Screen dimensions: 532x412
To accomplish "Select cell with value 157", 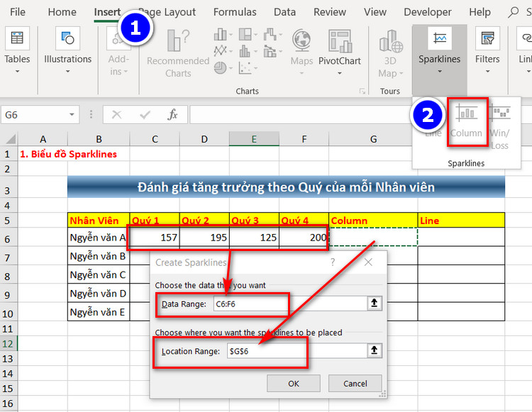I will click(155, 237).
